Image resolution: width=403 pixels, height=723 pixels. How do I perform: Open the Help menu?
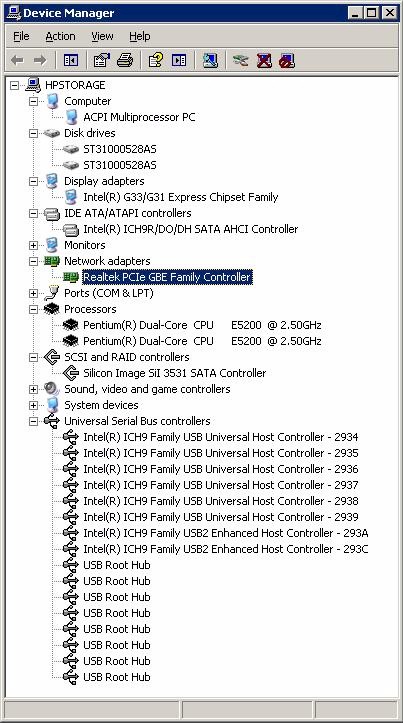pos(139,36)
